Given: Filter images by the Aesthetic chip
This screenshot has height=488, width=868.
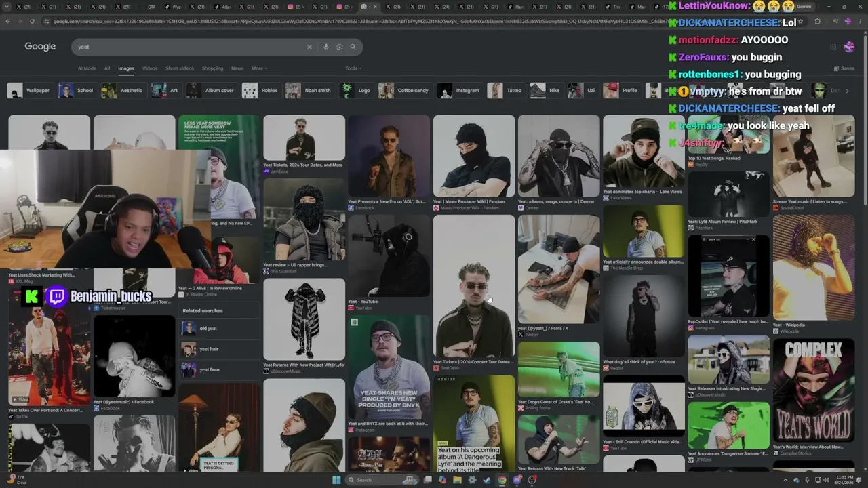Looking at the screenshot, I should click(x=123, y=90).
